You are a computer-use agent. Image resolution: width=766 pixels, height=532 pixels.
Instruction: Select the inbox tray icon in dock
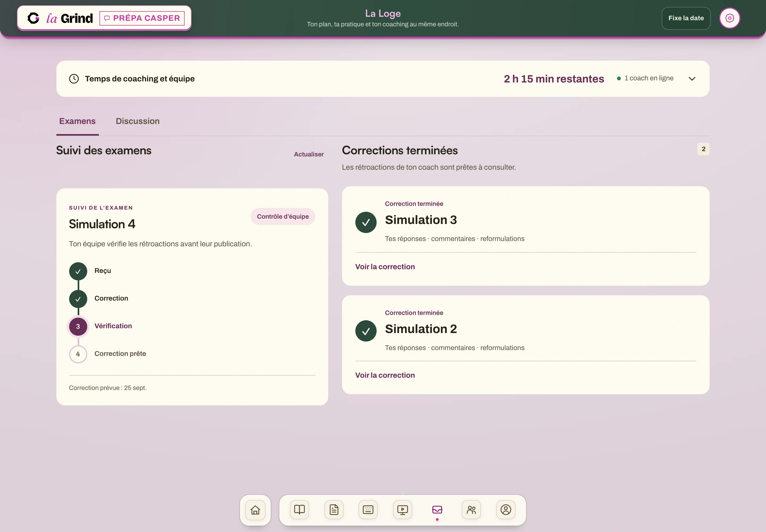click(x=437, y=510)
